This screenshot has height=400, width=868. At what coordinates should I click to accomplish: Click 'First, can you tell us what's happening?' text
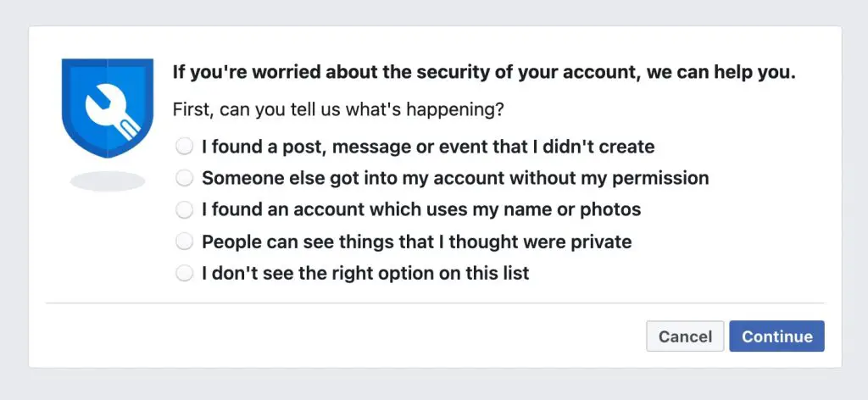tap(338, 109)
